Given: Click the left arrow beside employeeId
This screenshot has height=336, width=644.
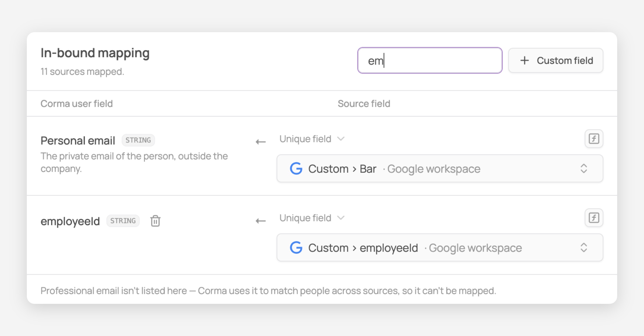Looking at the screenshot, I should [x=261, y=221].
